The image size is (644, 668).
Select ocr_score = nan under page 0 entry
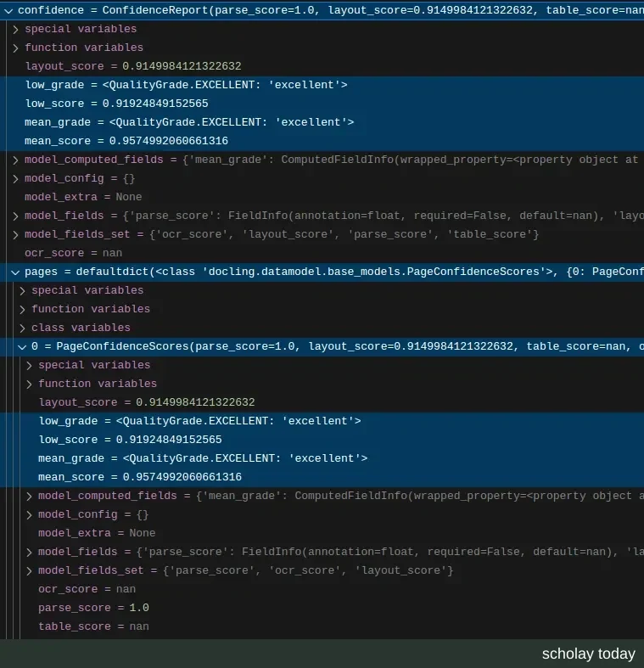[x=322, y=590]
